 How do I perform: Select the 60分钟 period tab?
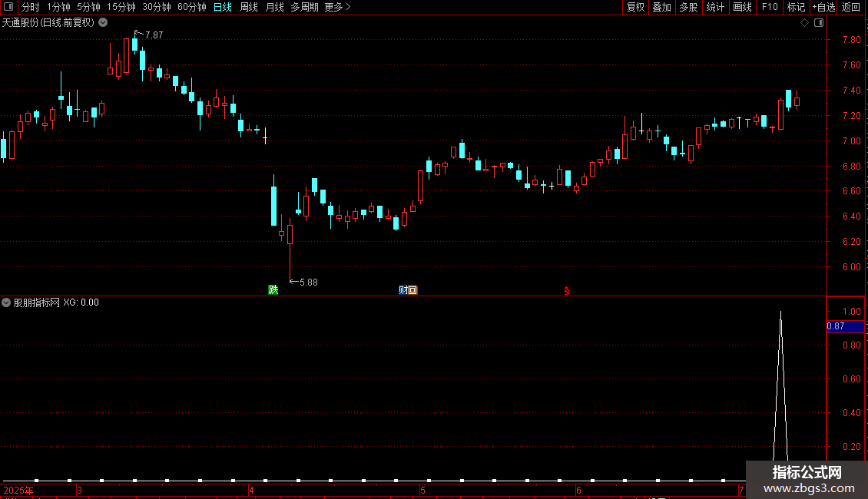pyautogui.click(x=192, y=7)
